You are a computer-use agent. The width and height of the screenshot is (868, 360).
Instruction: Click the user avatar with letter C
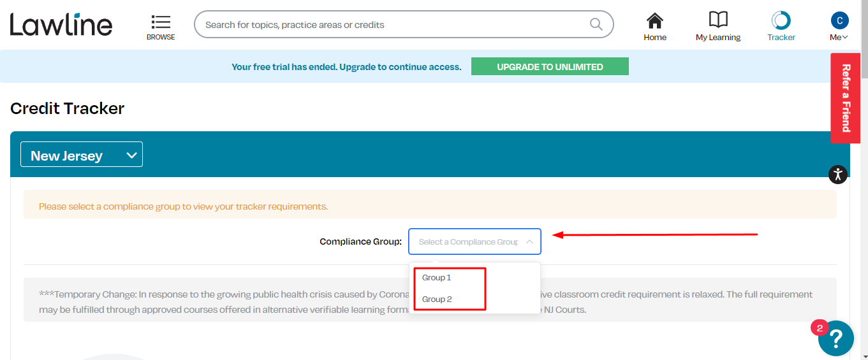pos(839,20)
